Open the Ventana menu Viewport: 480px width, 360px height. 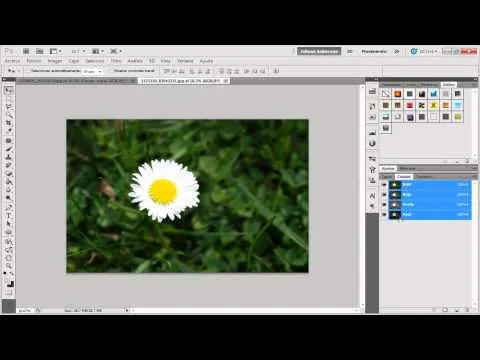(x=185, y=61)
